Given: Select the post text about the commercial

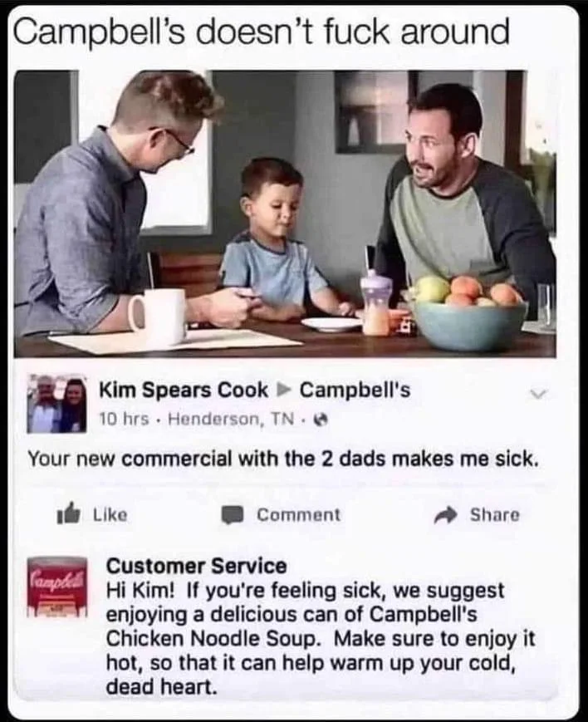Looking at the screenshot, I should pos(282,459).
